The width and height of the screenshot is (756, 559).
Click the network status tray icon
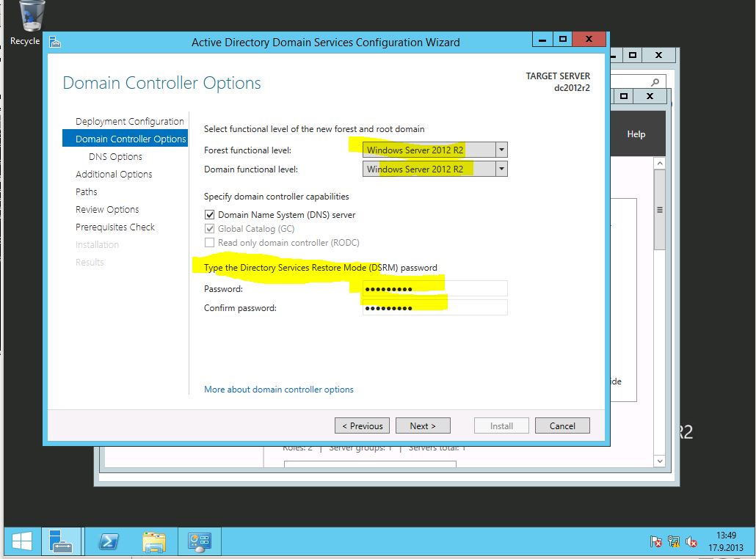pyautogui.click(x=674, y=541)
